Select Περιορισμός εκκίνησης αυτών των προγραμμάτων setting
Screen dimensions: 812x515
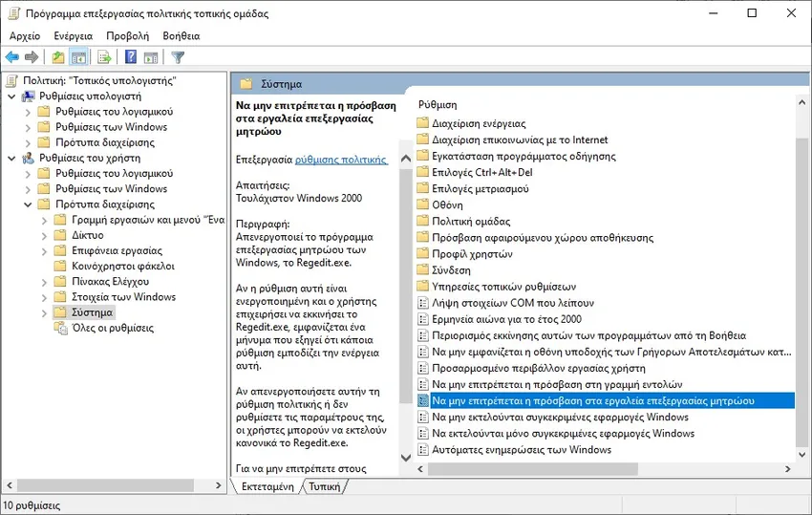(589, 335)
